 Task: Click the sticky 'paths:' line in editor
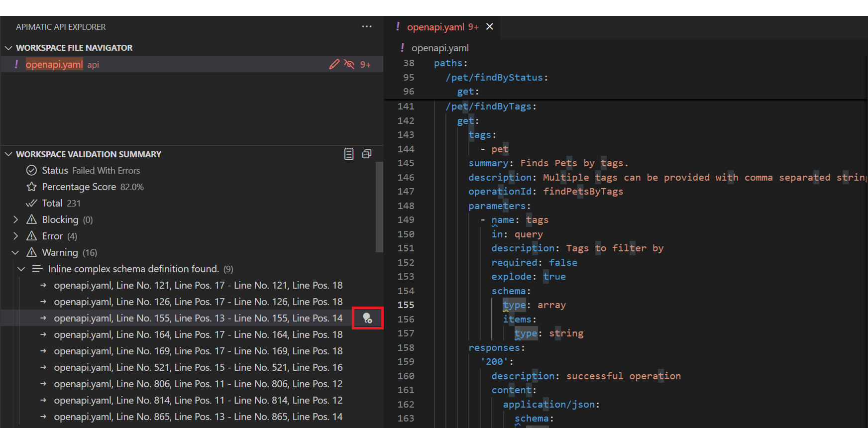pyautogui.click(x=450, y=63)
